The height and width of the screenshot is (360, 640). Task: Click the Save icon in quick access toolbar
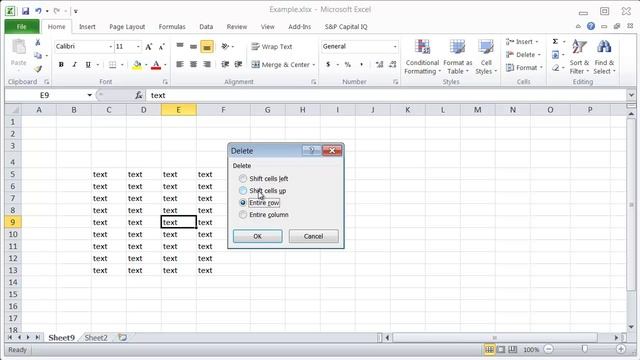25,11
